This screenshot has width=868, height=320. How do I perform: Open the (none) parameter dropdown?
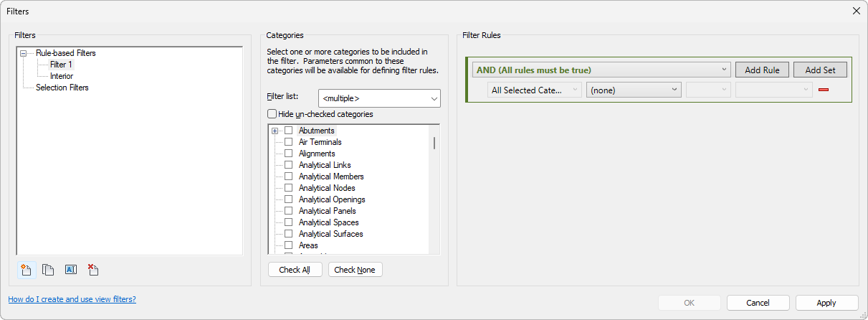pyautogui.click(x=633, y=90)
